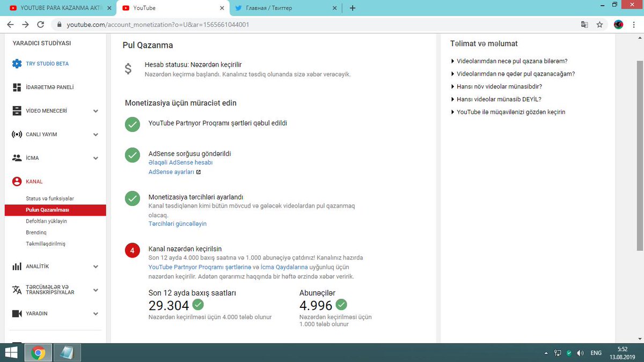Screen dimensions: 644x362
Task: Click the VİDEO MENECERİ icon
Action: pos(17,111)
